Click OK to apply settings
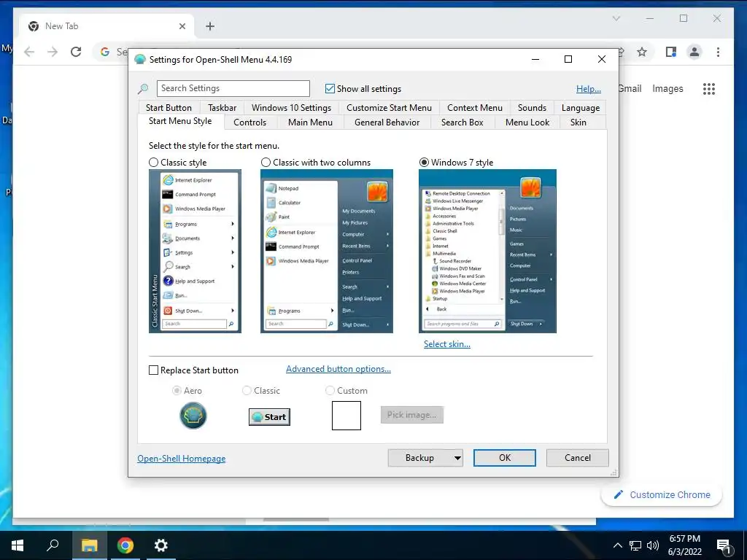Viewport: 747px width, 560px height. pos(505,458)
